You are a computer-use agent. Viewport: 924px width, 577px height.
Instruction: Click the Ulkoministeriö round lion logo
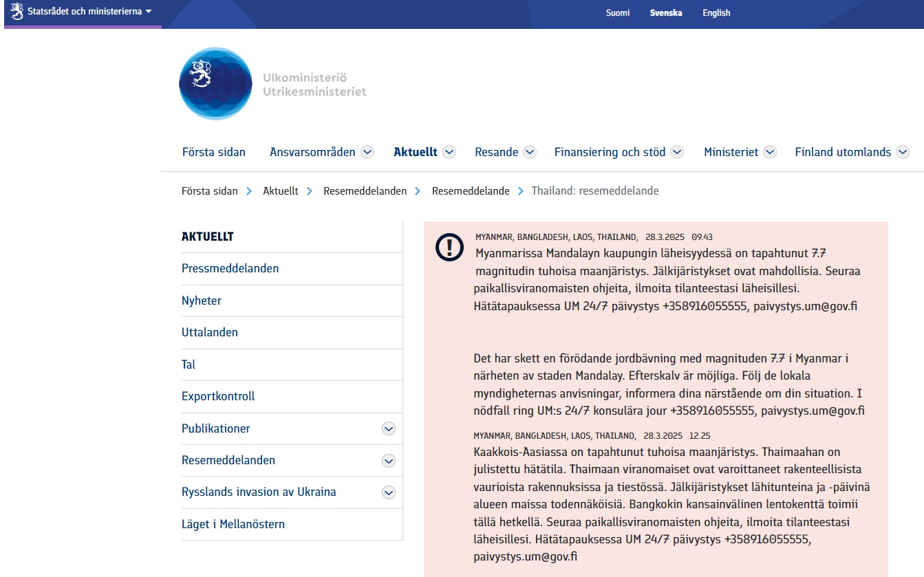(215, 83)
